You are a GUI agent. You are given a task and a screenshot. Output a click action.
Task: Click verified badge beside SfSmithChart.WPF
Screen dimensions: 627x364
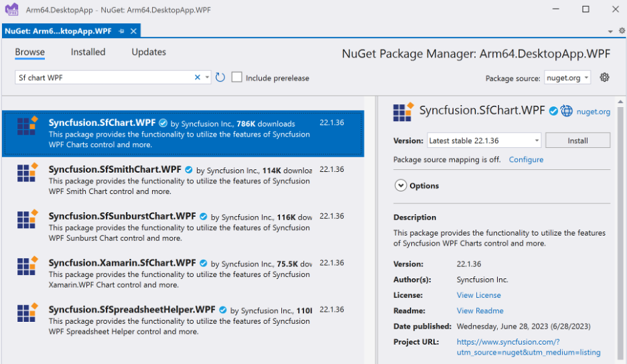click(189, 170)
